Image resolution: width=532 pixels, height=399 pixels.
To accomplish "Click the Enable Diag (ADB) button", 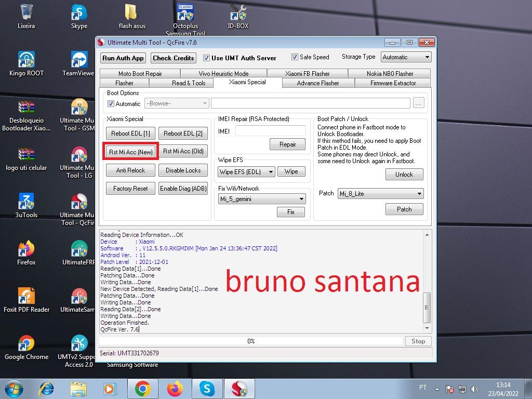I will 183,188.
